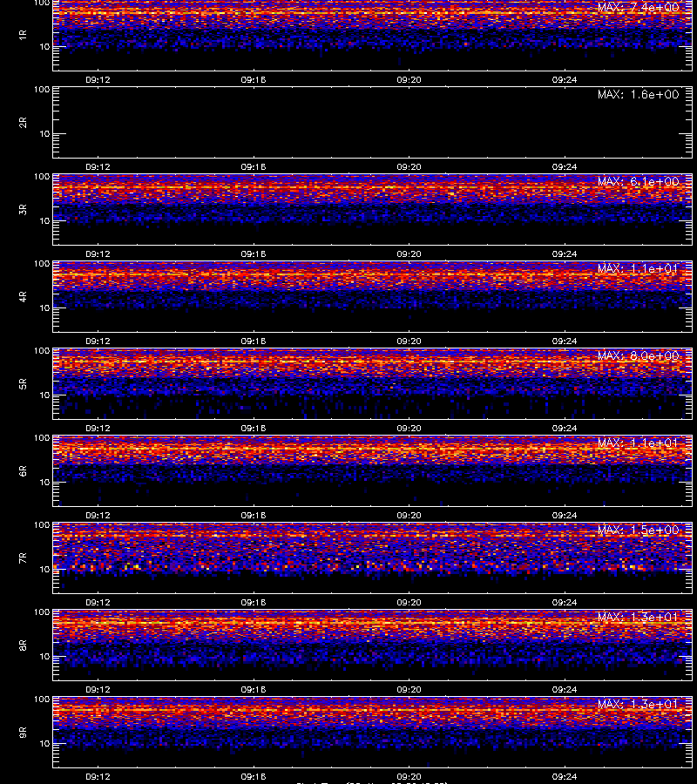Click the 100 axis label of panel 2R
This screenshot has height=784, width=697.
[42, 90]
